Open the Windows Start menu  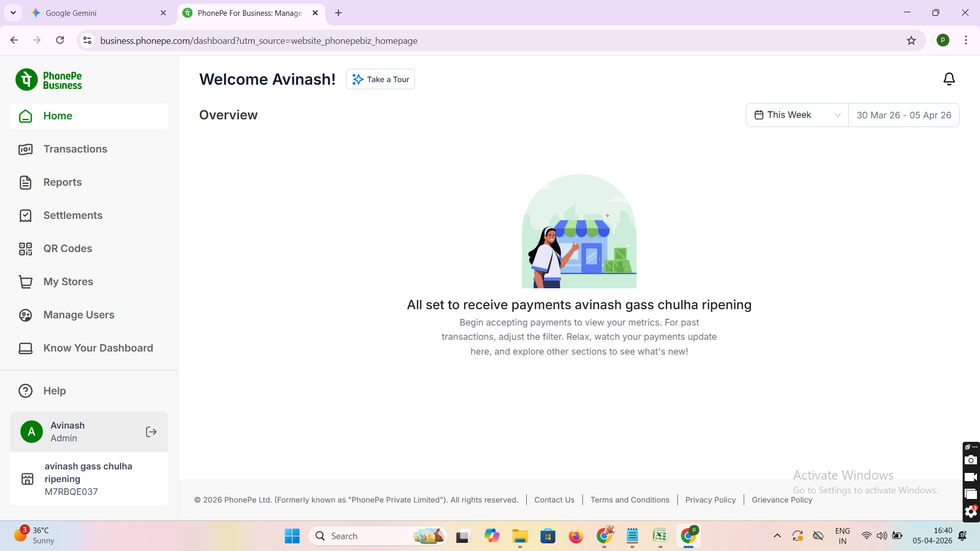[292, 536]
